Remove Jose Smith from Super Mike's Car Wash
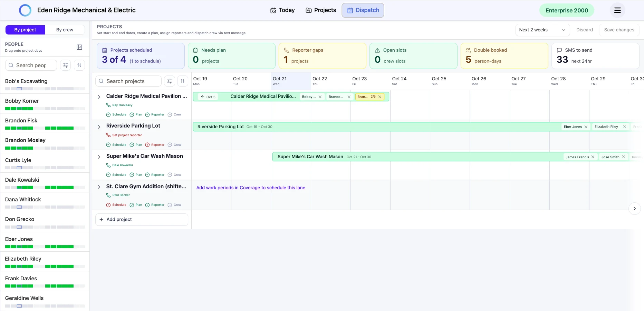This screenshot has width=644, height=311. point(624,157)
